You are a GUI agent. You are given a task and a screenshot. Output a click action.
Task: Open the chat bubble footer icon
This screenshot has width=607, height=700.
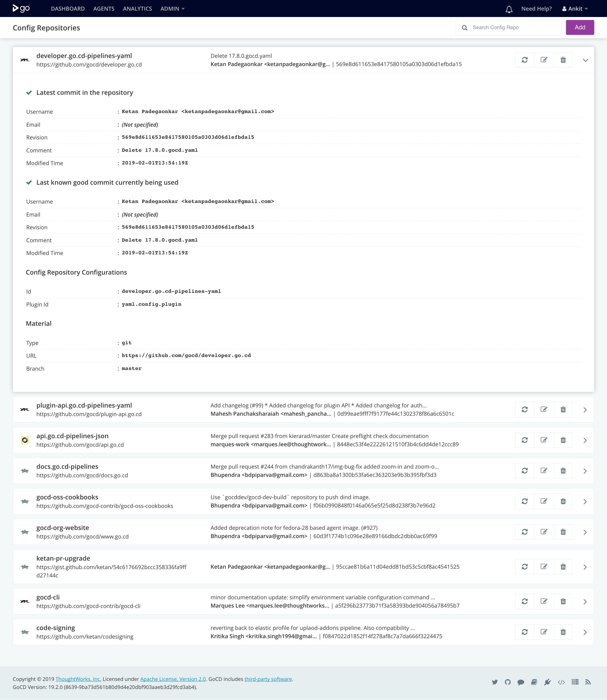tap(521, 682)
